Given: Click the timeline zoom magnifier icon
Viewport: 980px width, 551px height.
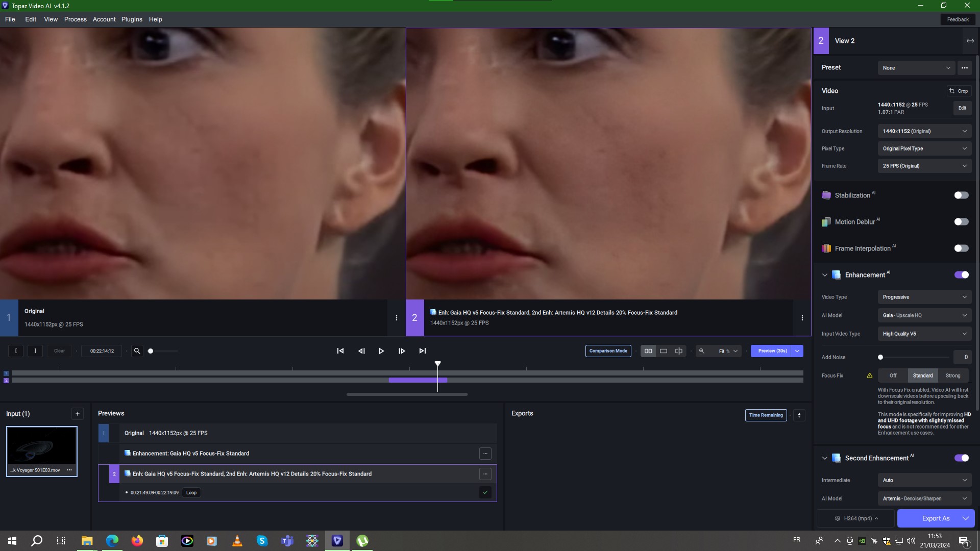Looking at the screenshot, I should (x=137, y=351).
